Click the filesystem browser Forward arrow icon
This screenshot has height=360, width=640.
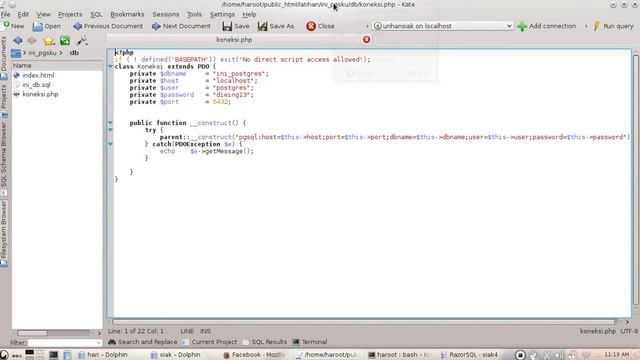[x=32, y=40]
